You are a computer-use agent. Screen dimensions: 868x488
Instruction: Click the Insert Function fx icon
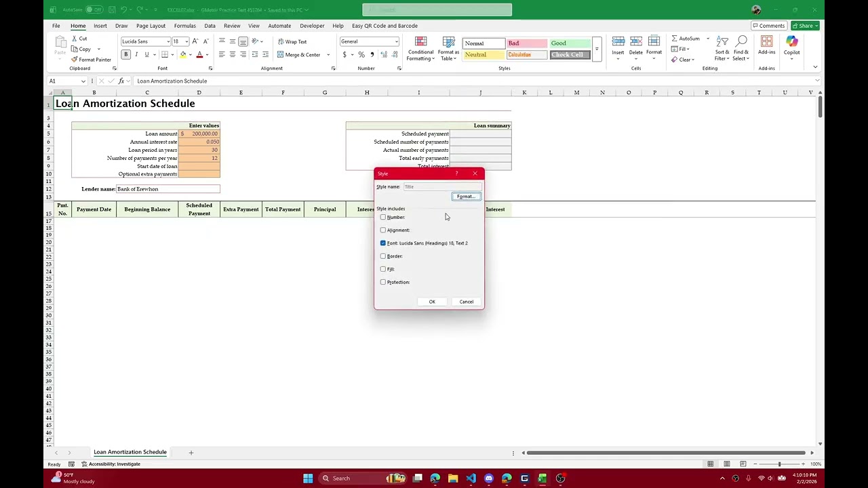(x=121, y=81)
